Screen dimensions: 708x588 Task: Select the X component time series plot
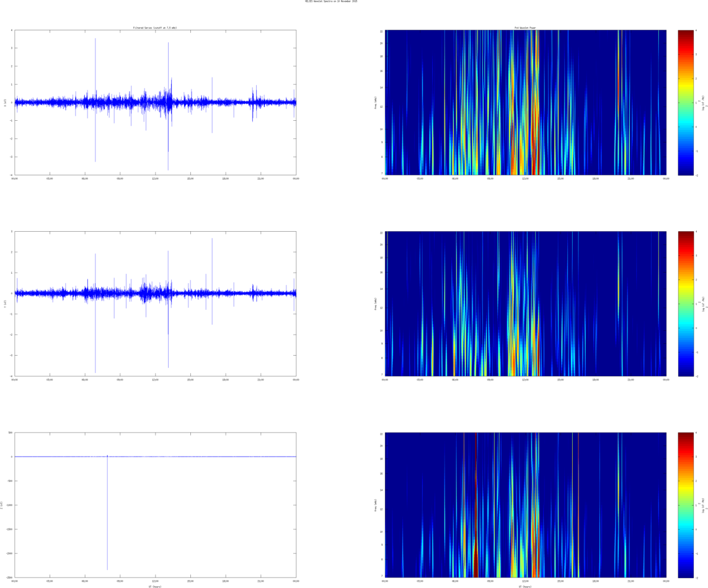pyautogui.click(x=156, y=102)
